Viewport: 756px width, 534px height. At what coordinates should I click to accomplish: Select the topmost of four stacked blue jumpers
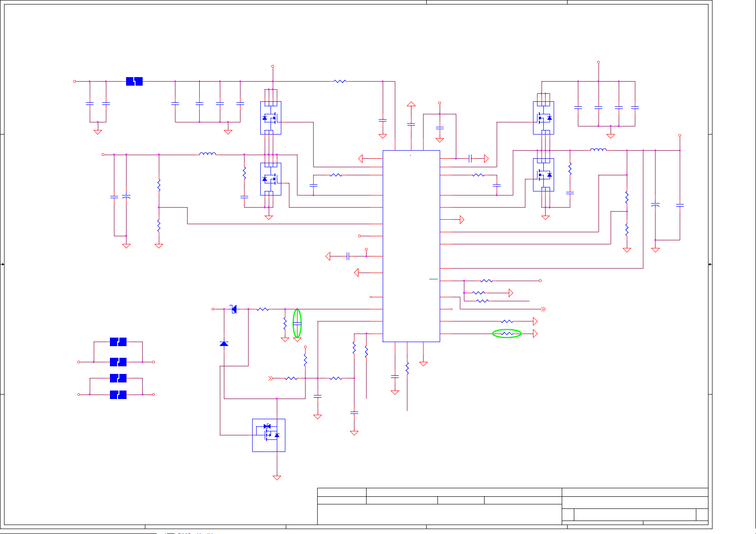(x=118, y=342)
